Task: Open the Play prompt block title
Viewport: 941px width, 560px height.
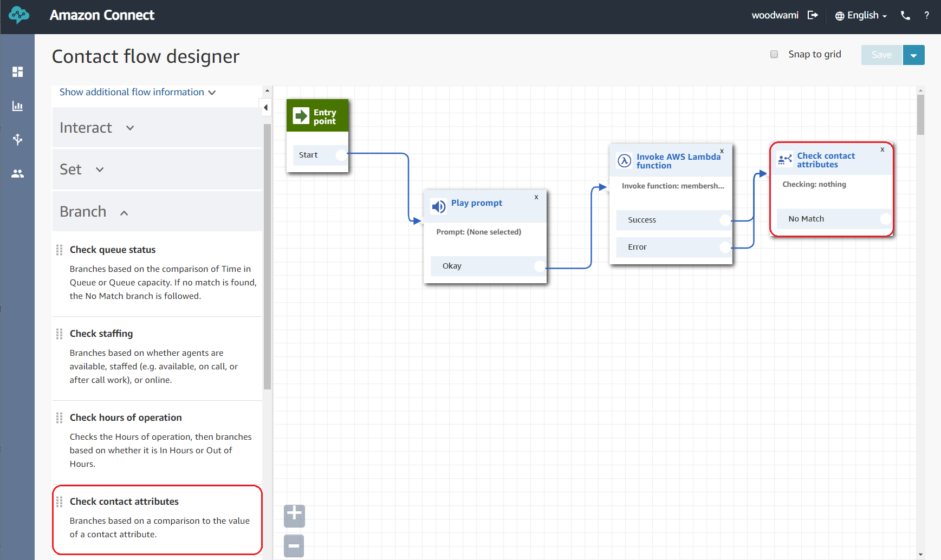Action: click(x=477, y=203)
